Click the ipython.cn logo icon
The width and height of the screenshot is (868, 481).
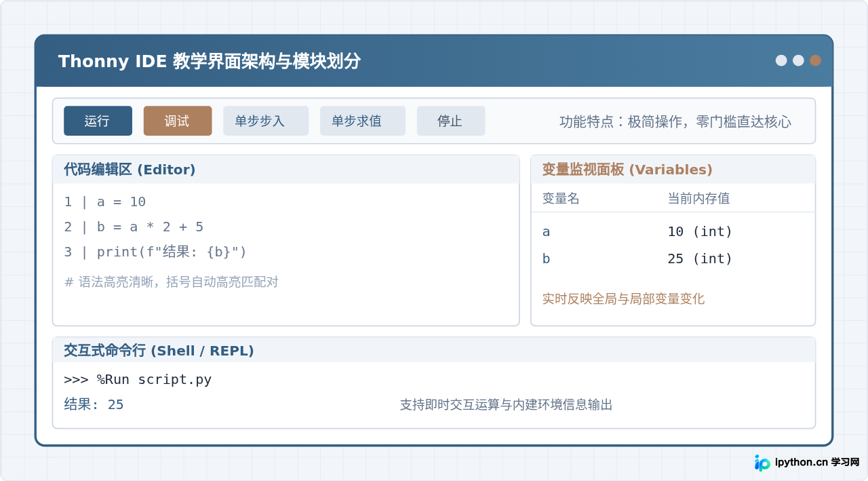(x=762, y=463)
